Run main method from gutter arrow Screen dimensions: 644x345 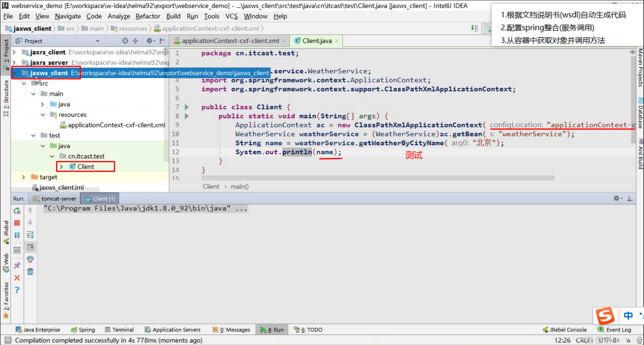click(x=186, y=116)
